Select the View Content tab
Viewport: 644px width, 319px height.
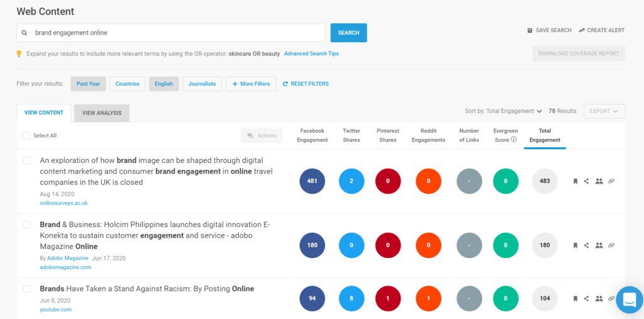[43, 113]
